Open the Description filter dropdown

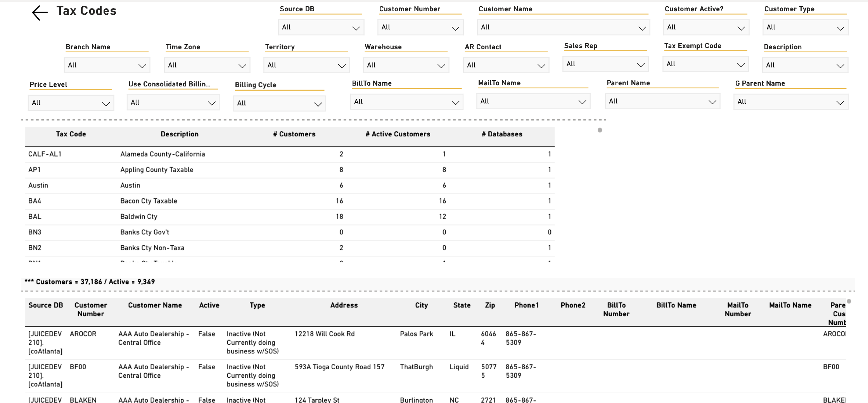(x=805, y=65)
